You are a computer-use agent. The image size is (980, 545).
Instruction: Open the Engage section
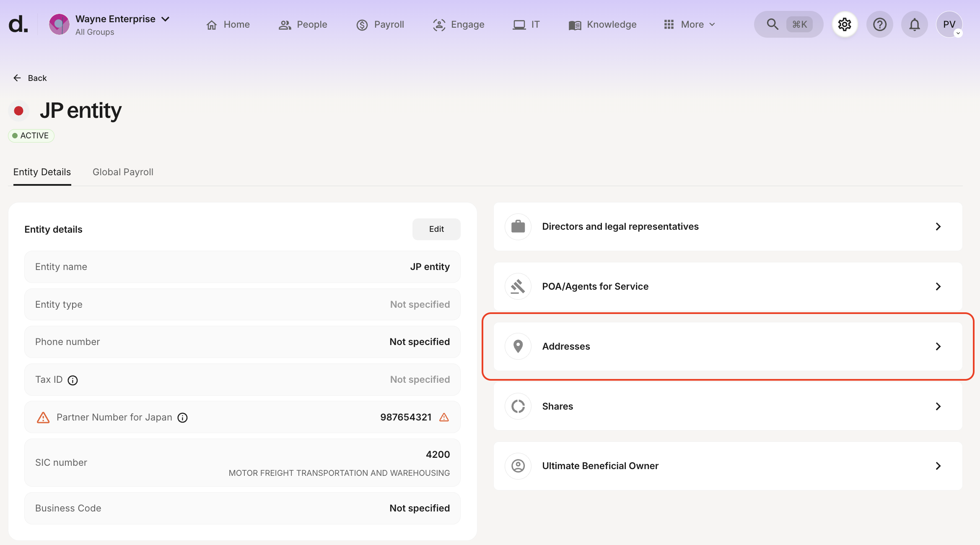pyautogui.click(x=459, y=25)
